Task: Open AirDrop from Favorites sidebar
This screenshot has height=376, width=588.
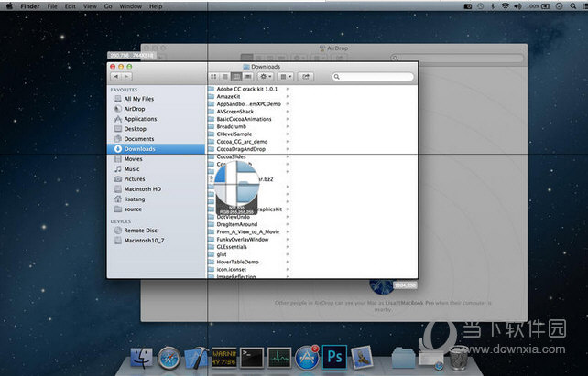Action: click(x=135, y=109)
